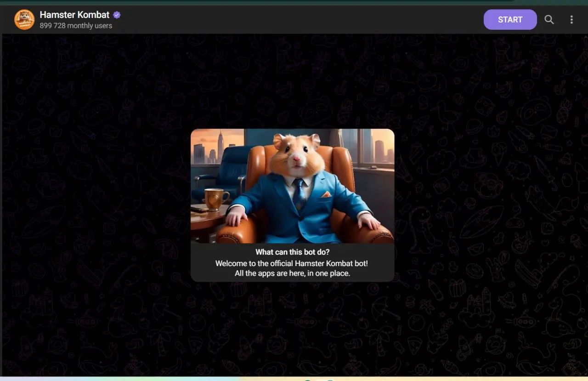The height and width of the screenshot is (381, 588).
Task: Click the skyscraper in the image window
Action: (x=220, y=145)
